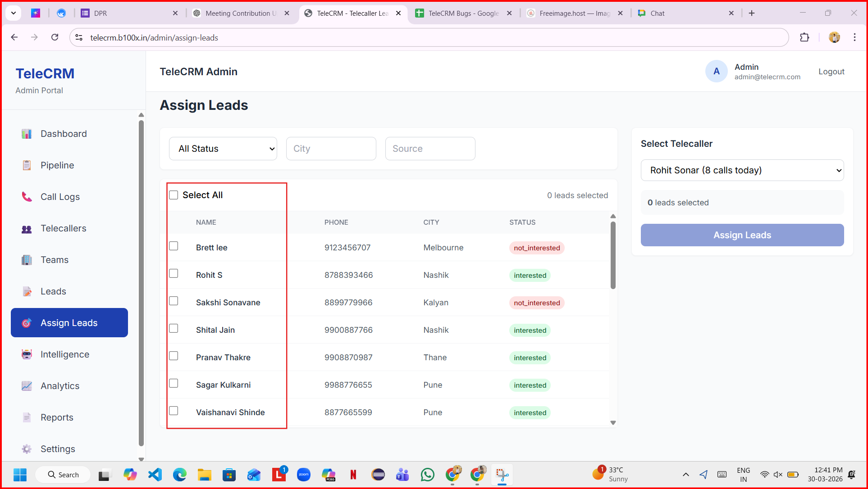868x489 pixels.
Task: Click the Assign Leads submit button
Action: click(x=742, y=235)
